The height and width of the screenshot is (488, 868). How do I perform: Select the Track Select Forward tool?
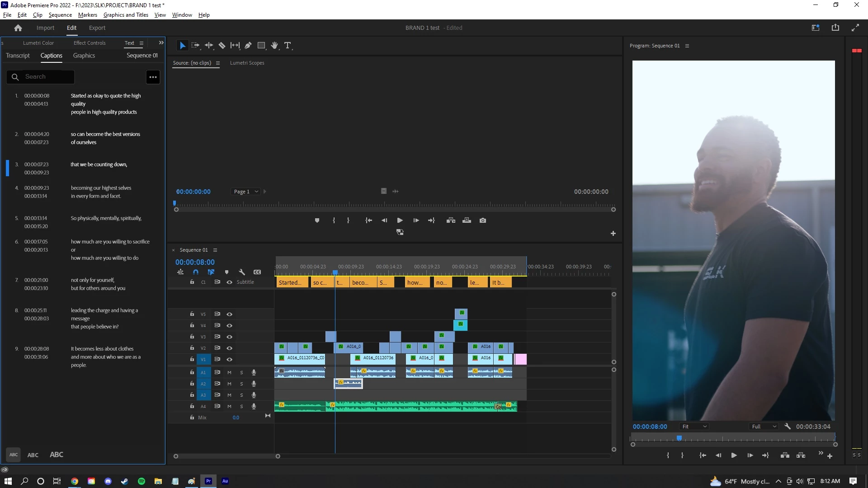(195, 45)
